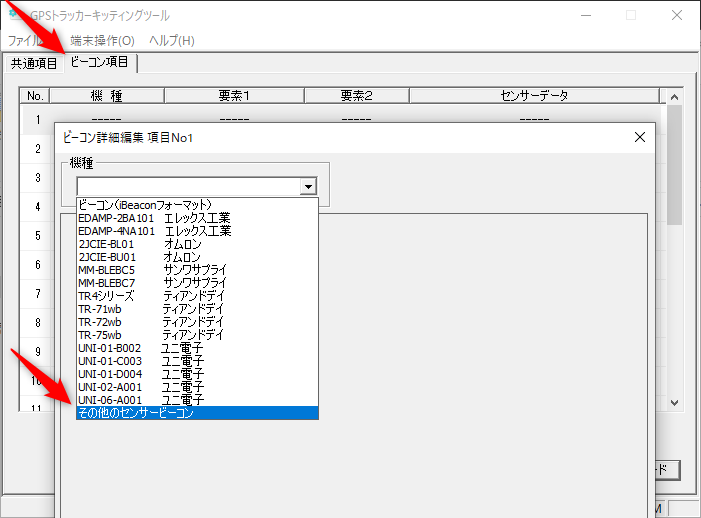Select beacon table row number 8
Image resolution: width=701 pixels, height=518 pixels.
[38, 323]
